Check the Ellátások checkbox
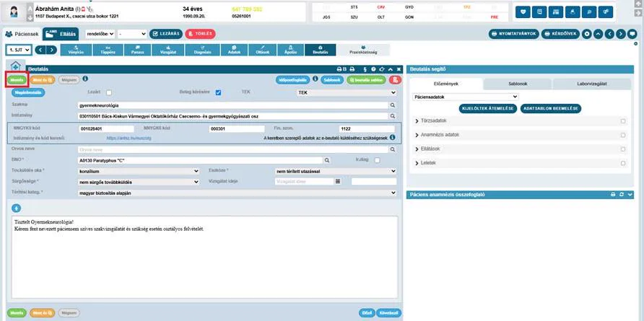Screen dimensions: 644x321 623,149
